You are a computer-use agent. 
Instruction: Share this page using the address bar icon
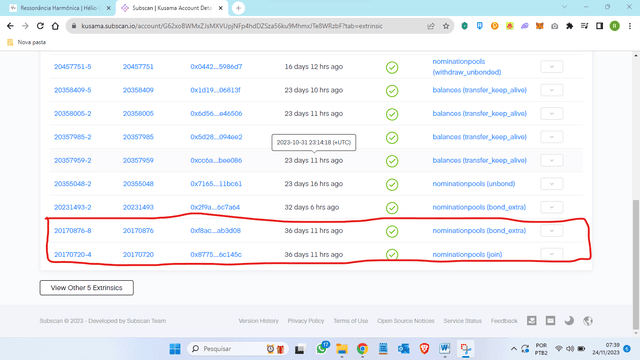click(x=431, y=26)
